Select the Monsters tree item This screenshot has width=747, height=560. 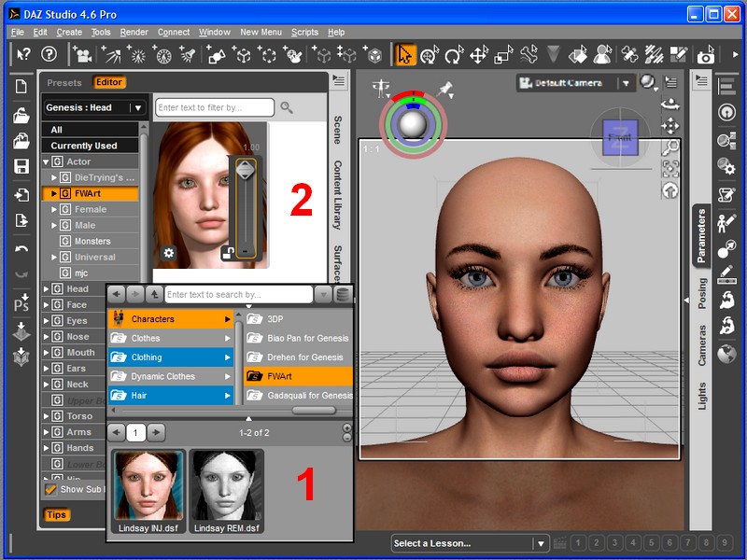coord(92,242)
